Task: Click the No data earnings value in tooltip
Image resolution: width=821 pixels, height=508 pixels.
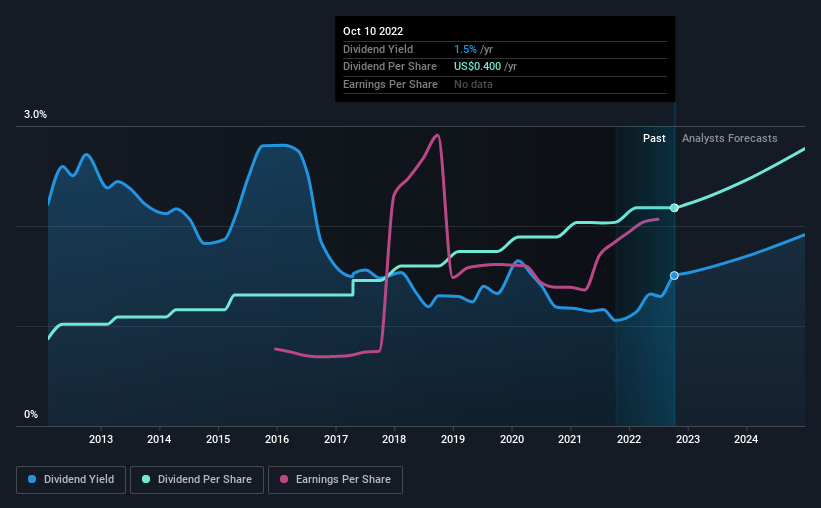Action: (x=473, y=84)
